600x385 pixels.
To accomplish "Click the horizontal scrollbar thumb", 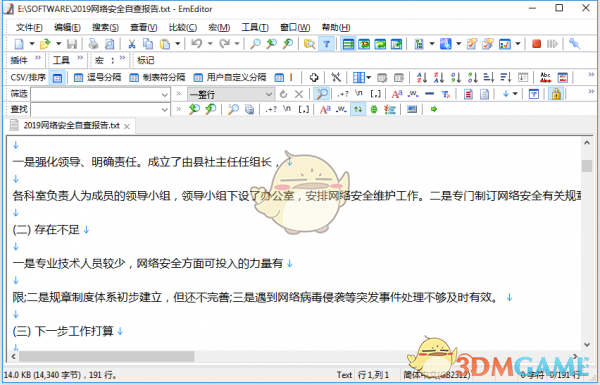I will (106, 356).
